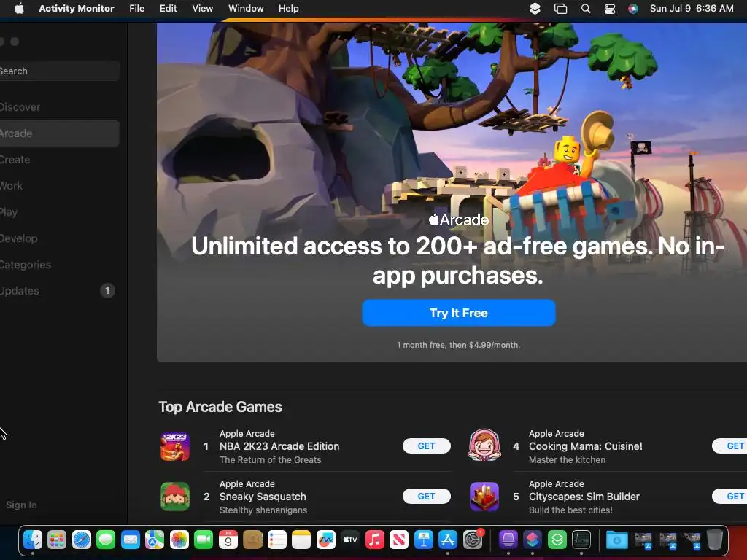Click the Top Arcade Games heading
This screenshot has width=747, height=560.
pyautogui.click(x=220, y=407)
